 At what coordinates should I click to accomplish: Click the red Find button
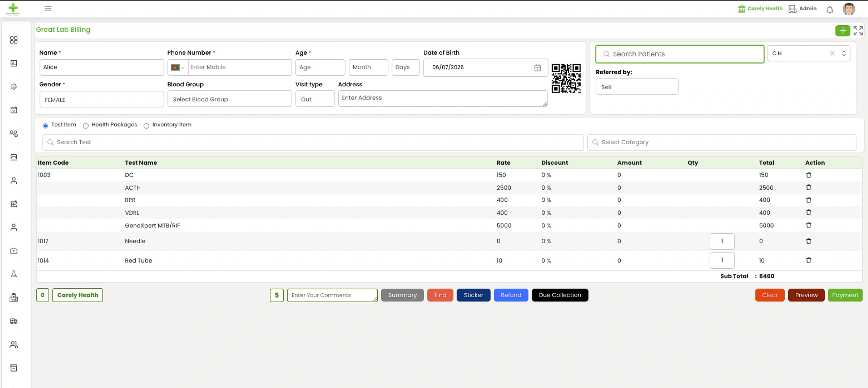point(440,295)
